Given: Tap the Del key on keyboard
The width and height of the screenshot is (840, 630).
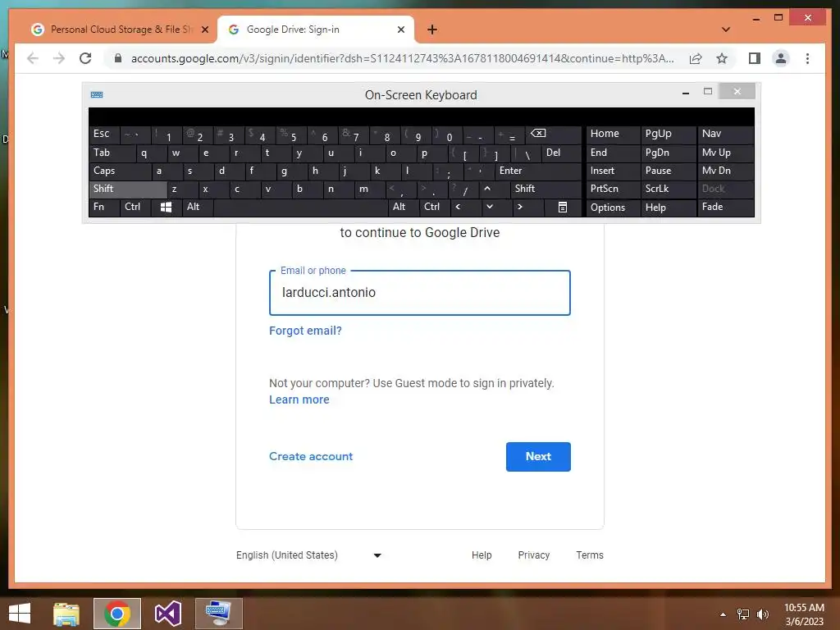Looking at the screenshot, I should click(x=561, y=153).
